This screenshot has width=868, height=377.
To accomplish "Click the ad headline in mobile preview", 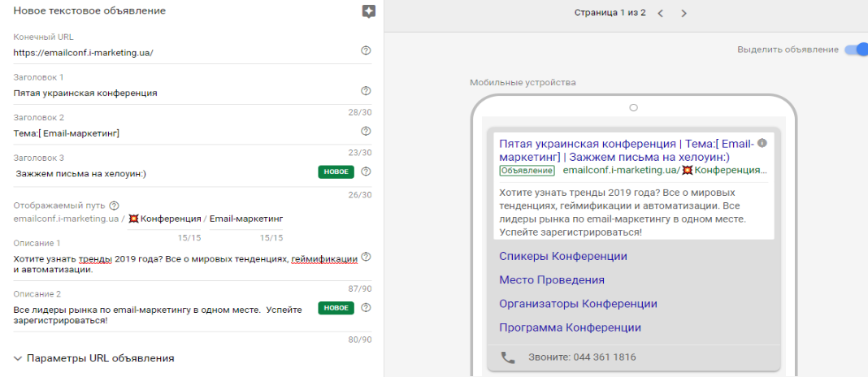I will [x=627, y=150].
